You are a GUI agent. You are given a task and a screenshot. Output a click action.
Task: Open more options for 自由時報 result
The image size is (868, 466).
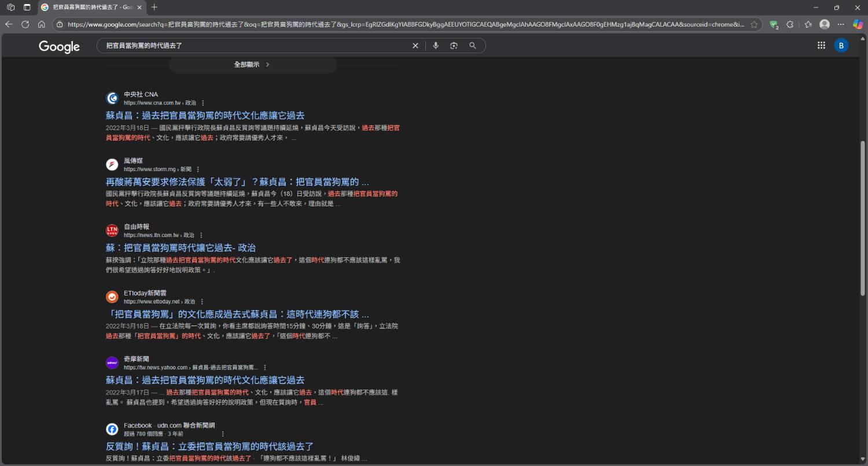click(201, 235)
